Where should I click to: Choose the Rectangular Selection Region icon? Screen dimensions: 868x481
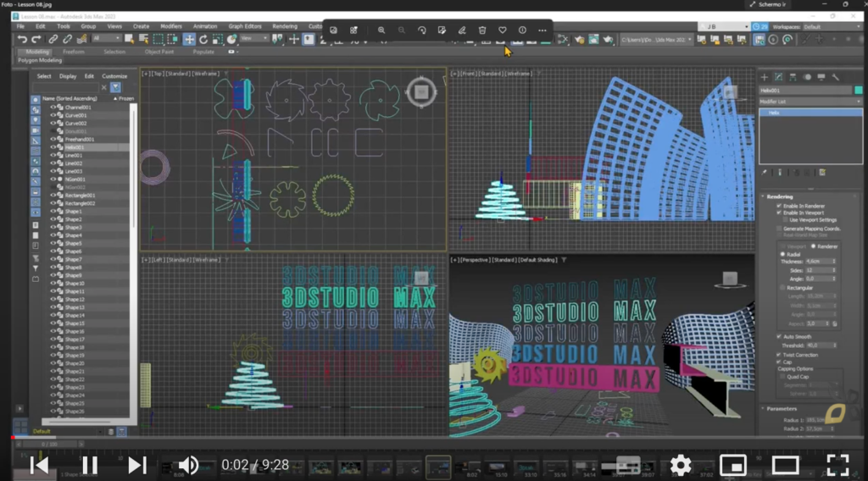tap(159, 39)
